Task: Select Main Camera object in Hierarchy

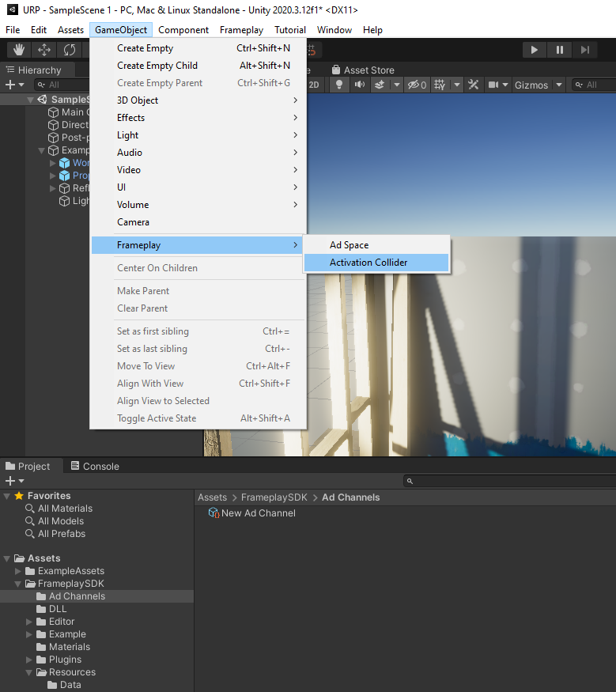Action: pos(68,112)
